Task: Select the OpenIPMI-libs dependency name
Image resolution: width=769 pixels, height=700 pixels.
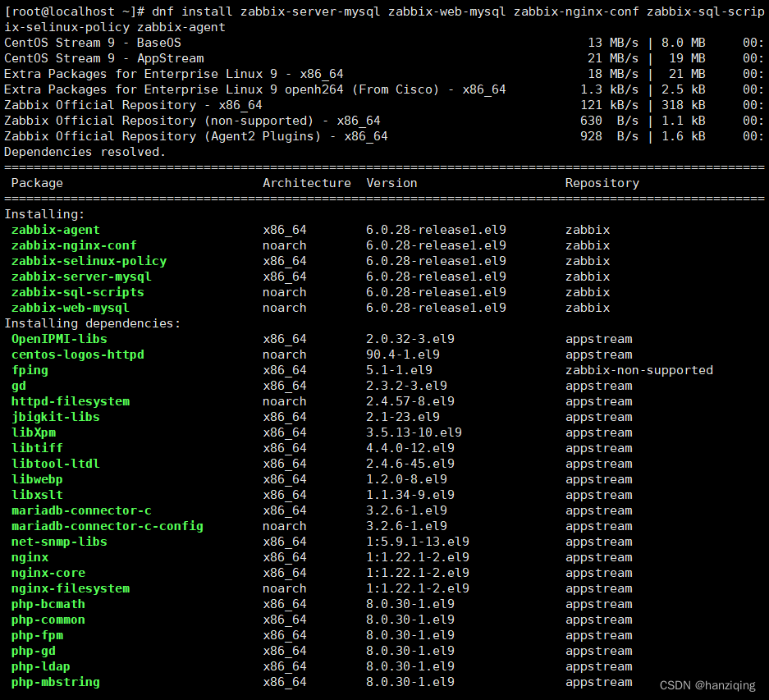Action: point(59,339)
